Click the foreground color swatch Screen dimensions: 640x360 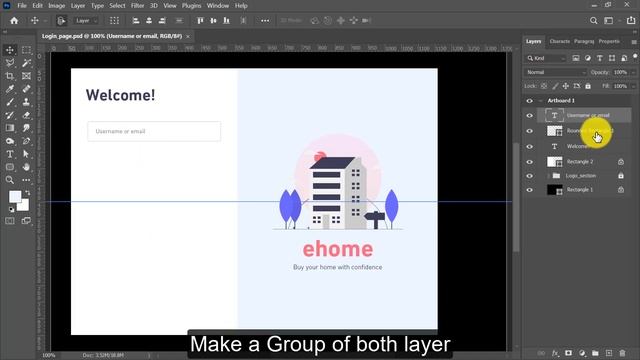15,197
